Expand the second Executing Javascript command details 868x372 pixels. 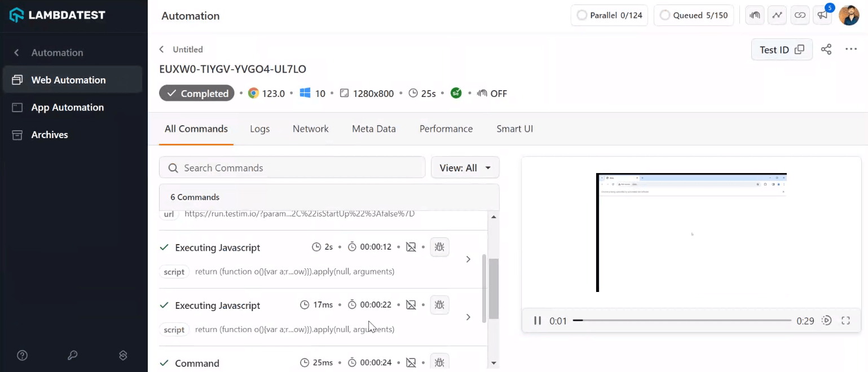point(468,317)
